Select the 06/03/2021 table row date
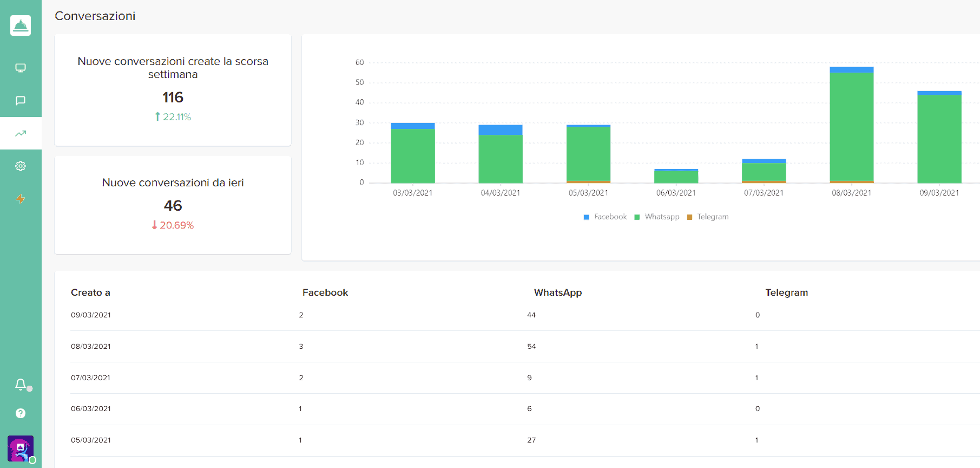The width and height of the screenshot is (980, 468). 91,408
